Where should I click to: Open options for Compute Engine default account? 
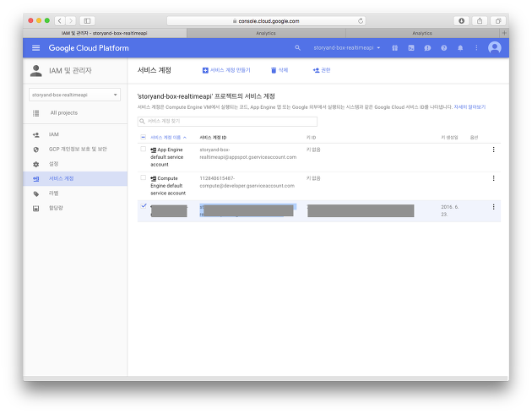tap(493, 178)
